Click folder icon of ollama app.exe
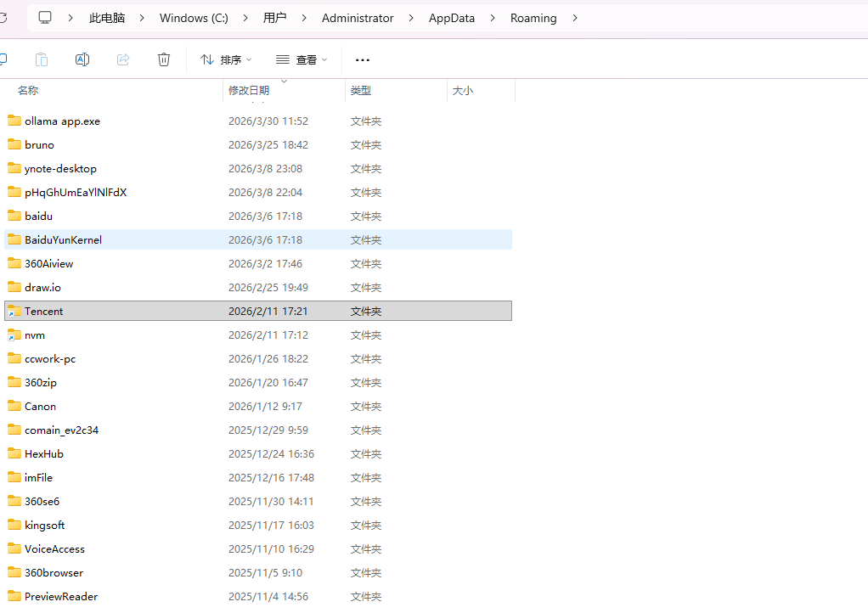Screen dimensions: 868x613 (14, 121)
